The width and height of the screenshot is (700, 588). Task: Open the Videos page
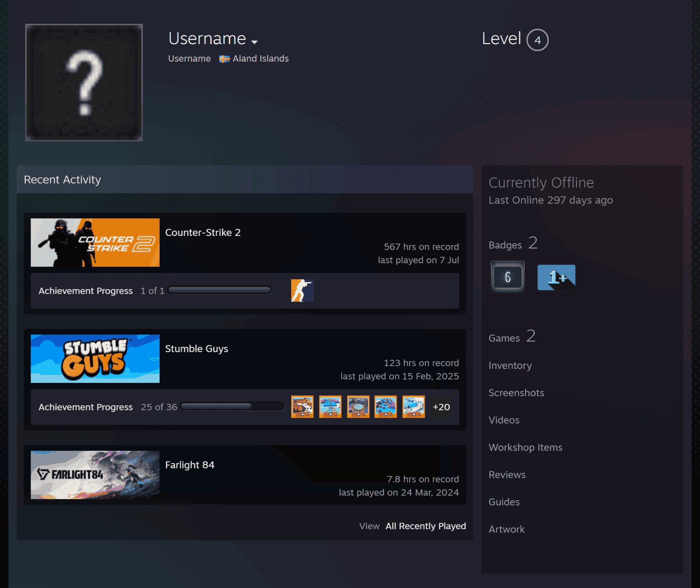pos(504,420)
